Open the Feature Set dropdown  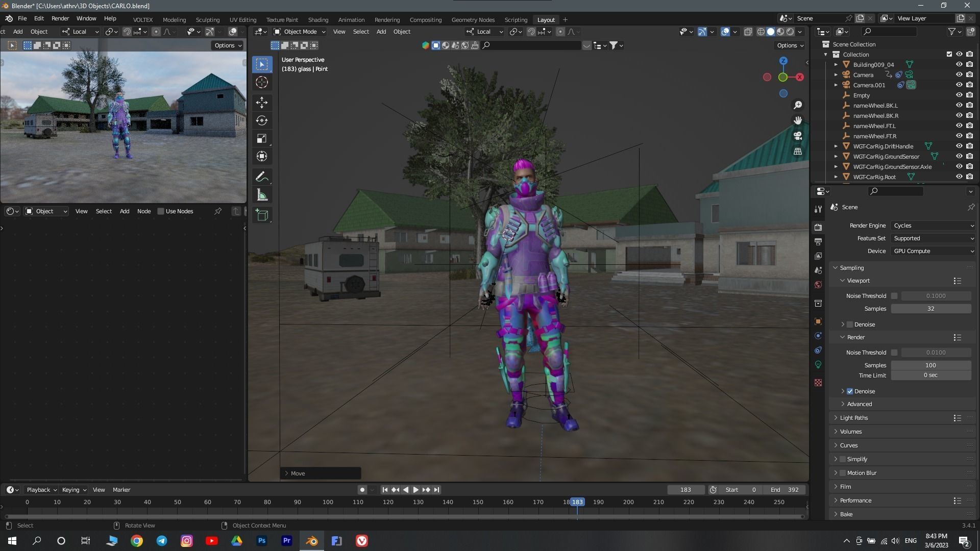point(933,238)
